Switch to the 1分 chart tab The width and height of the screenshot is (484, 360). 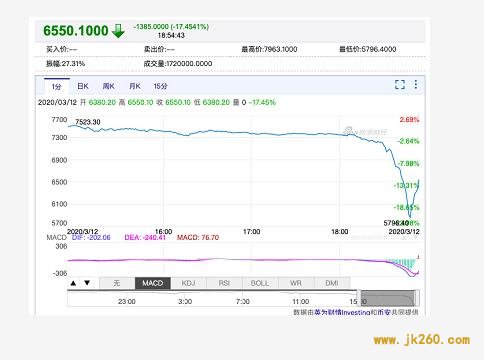tap(57, 87)
